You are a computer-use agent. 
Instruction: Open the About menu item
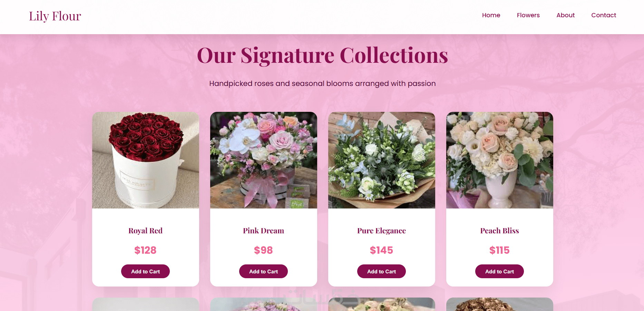pos(565,15)
